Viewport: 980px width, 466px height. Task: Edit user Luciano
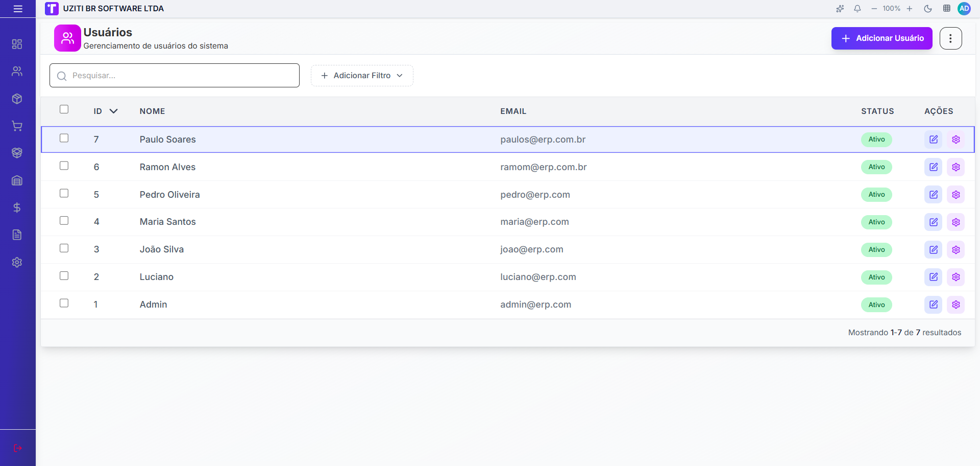click(934, 277)
